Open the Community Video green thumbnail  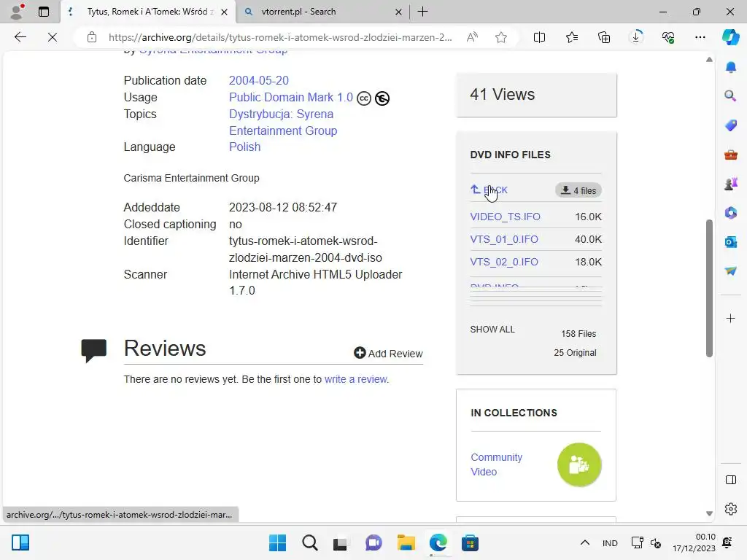pos(579,464)
